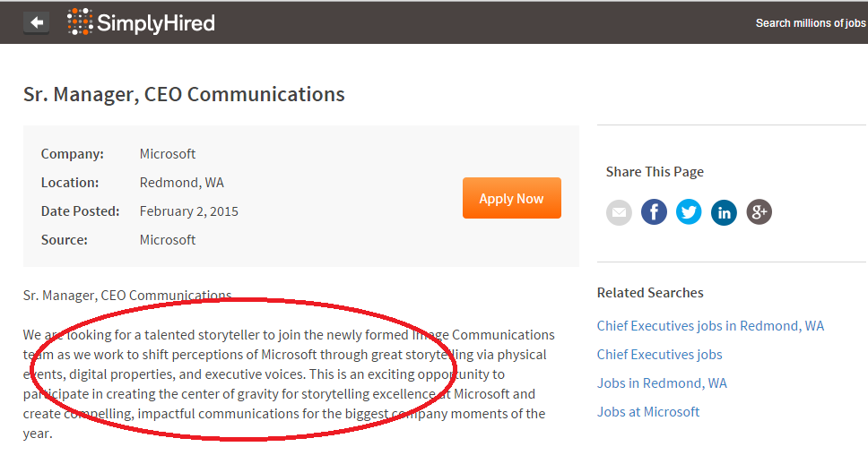868x464 pixels.
Task: Click the Source Microsoft value
Action: click(167, 240)
